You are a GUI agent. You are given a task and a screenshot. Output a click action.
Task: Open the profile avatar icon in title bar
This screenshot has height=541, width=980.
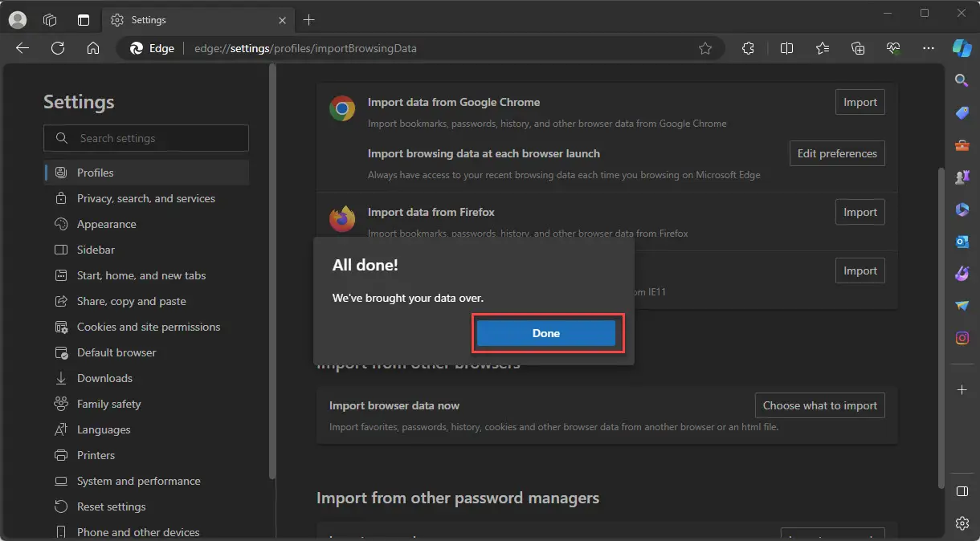tap(17, 20)
